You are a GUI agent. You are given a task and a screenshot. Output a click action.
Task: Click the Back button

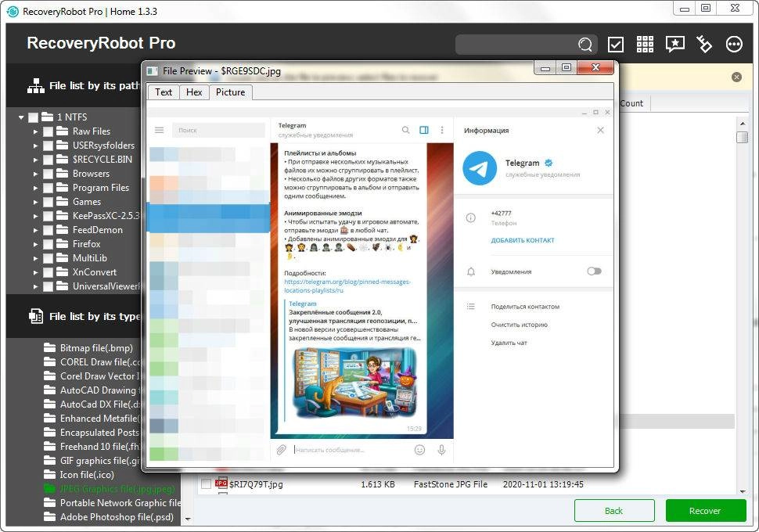[x=614, y=511]
